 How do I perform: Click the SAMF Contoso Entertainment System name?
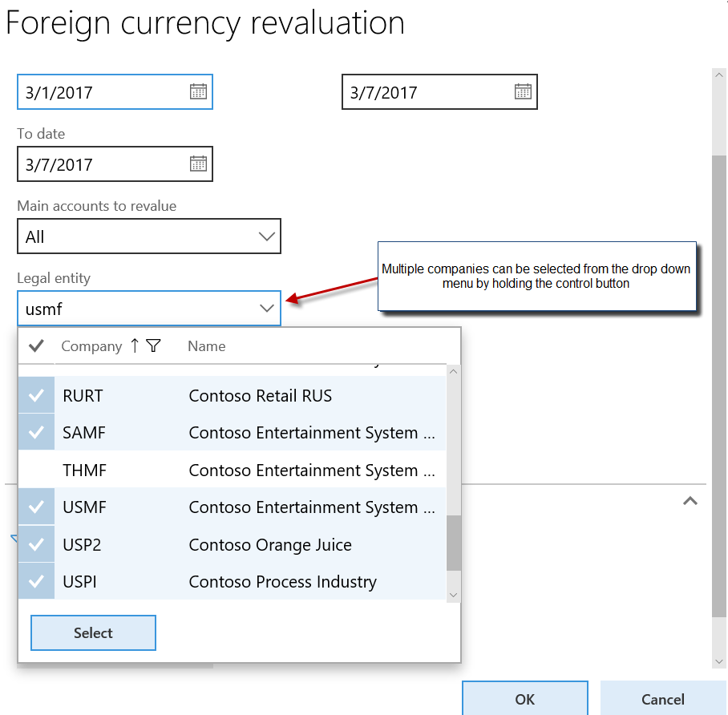coord(312,432)
